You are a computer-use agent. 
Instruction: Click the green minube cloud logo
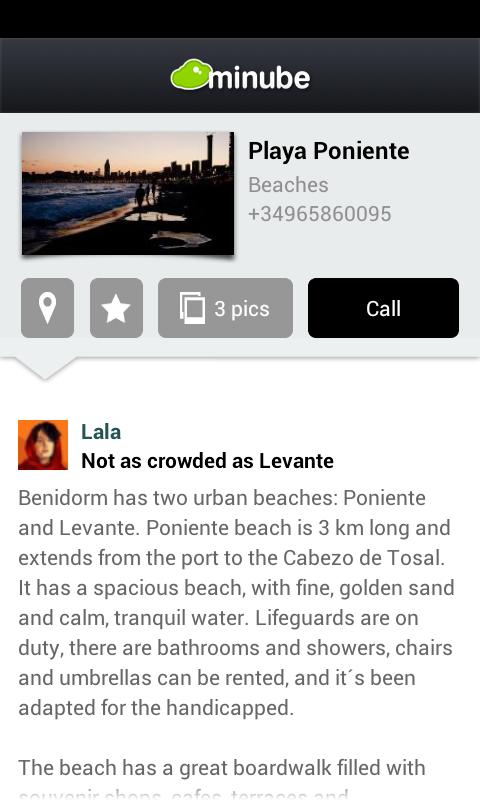pos(191,74)
